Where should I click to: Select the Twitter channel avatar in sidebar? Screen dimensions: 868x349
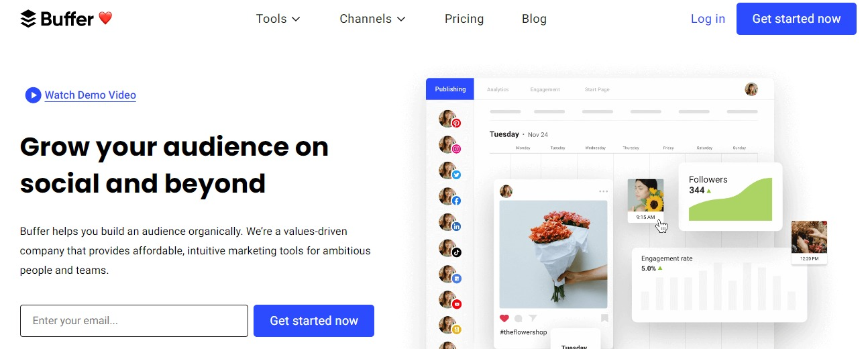tap(449, 171)
